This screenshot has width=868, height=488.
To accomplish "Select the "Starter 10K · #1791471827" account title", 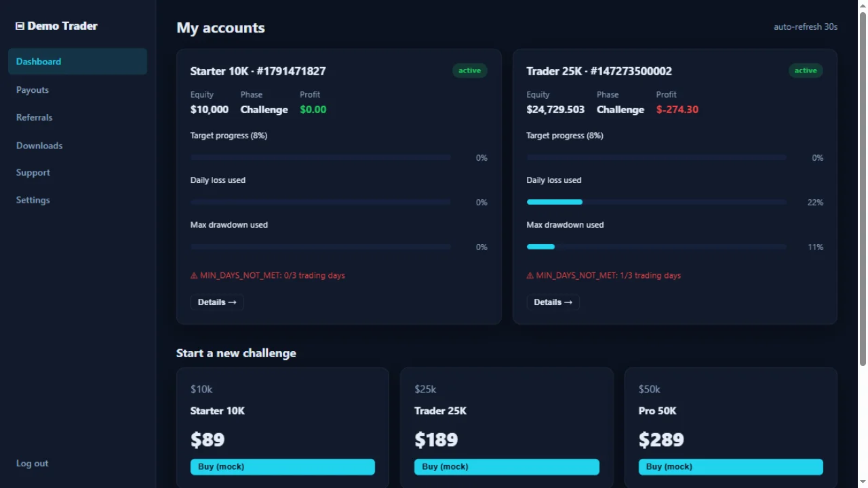I will (x=258, y=71).
